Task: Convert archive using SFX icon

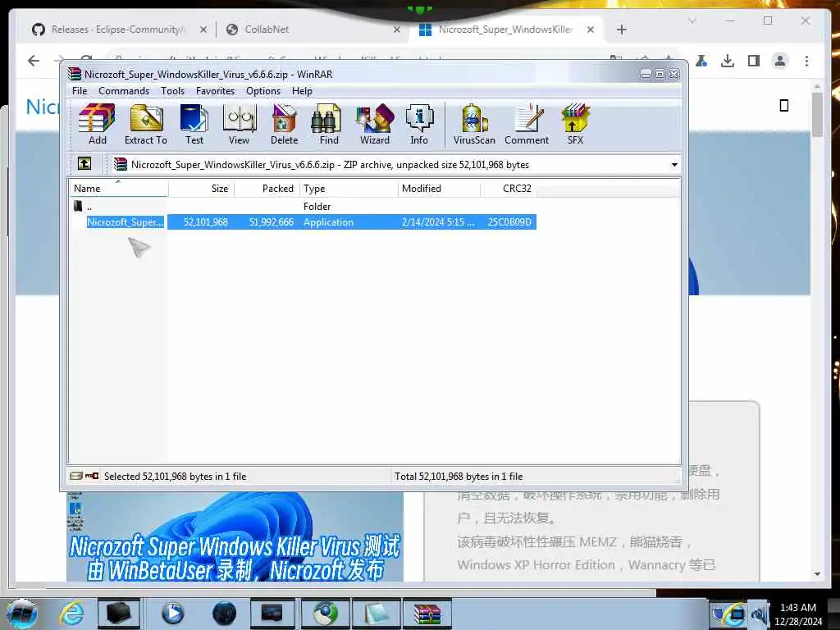Action: [575, 125]
